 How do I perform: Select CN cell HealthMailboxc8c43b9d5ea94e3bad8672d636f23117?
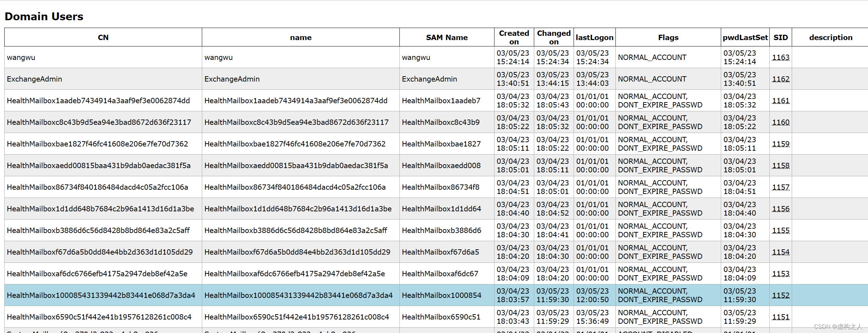pos(103,122)
